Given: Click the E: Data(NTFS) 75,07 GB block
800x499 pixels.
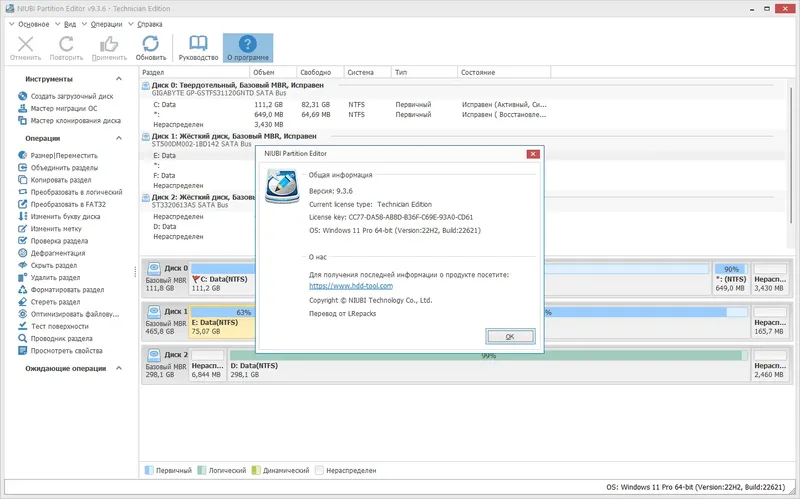Looking at the screenshot, I should (222, 322).
